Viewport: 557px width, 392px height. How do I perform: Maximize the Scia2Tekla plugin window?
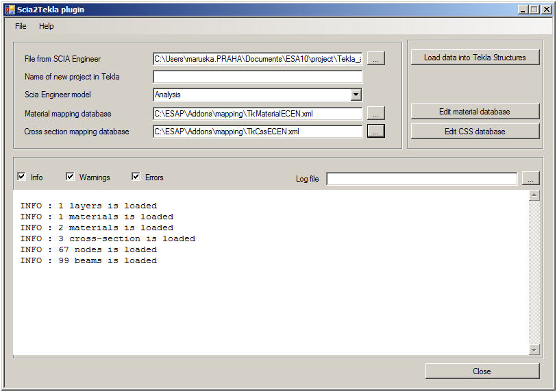point(534,10)
